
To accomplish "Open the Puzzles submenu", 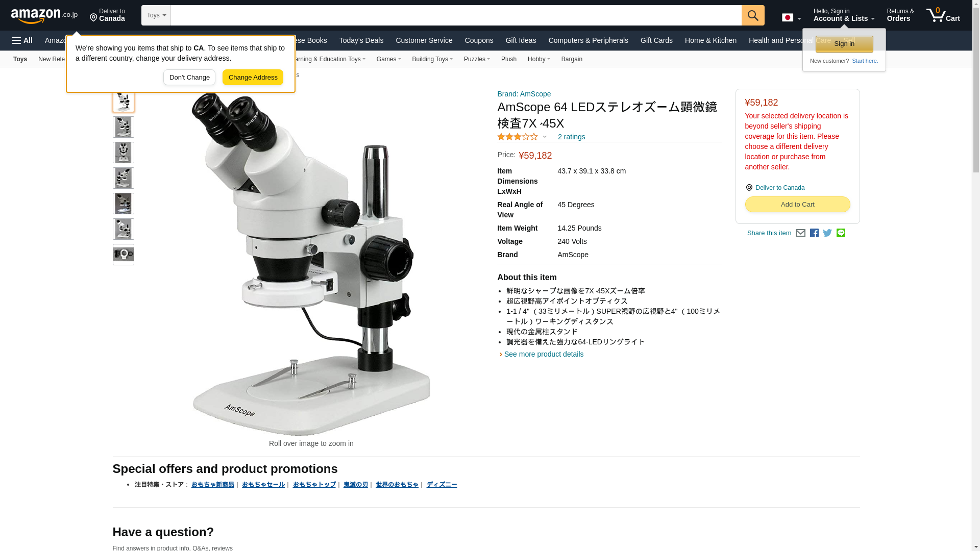I will 477,59.
